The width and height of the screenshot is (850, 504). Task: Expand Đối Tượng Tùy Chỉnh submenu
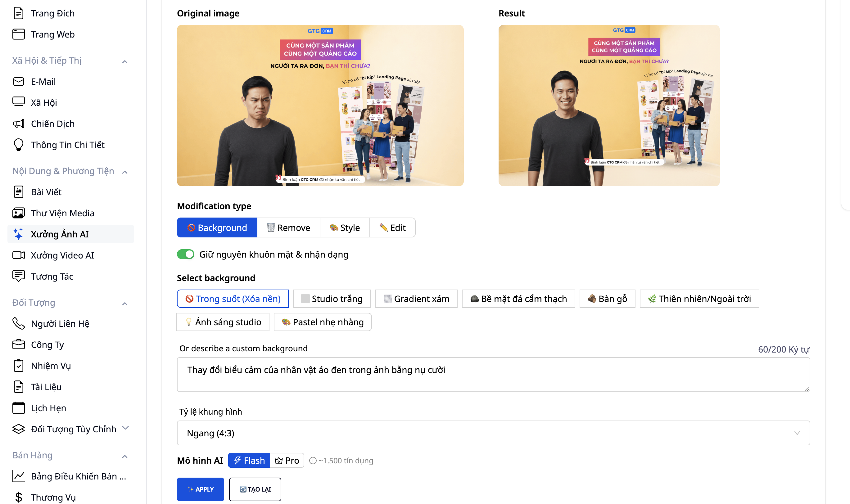coord(125,428)
